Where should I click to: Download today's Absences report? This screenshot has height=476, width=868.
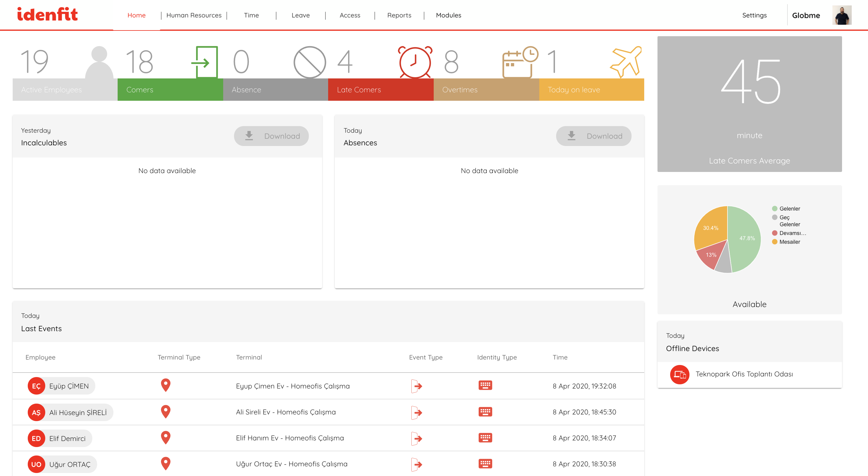593,136
